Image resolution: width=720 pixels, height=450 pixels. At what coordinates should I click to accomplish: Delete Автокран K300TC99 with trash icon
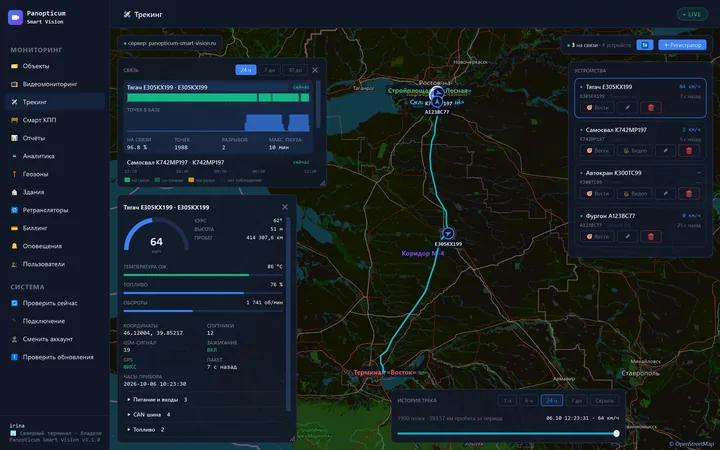pyautogui.click(x=689, y=194)
